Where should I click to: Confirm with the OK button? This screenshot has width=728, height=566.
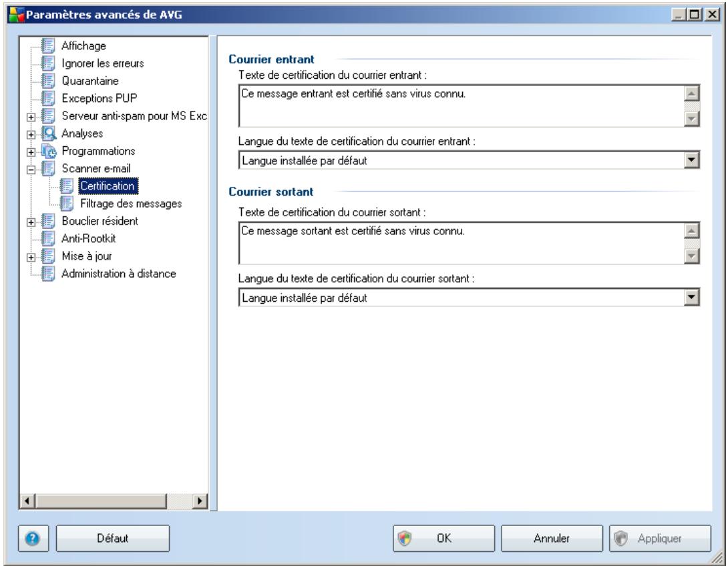[444, 539]
